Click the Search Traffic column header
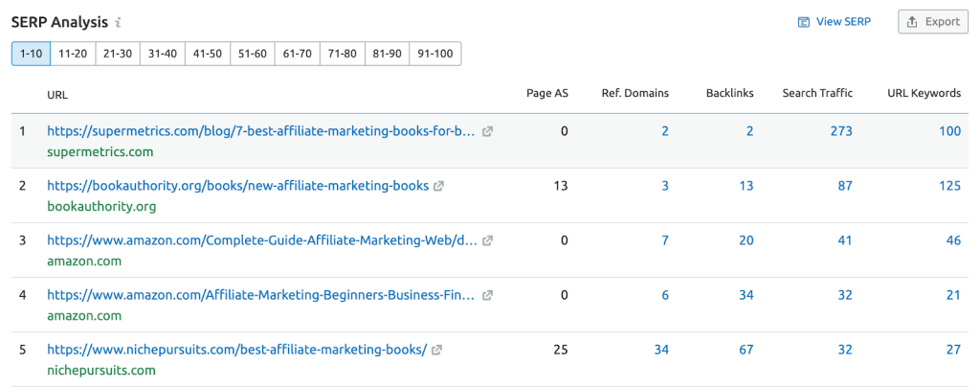Viewport: 980px width, 387px height. (817, 93)
